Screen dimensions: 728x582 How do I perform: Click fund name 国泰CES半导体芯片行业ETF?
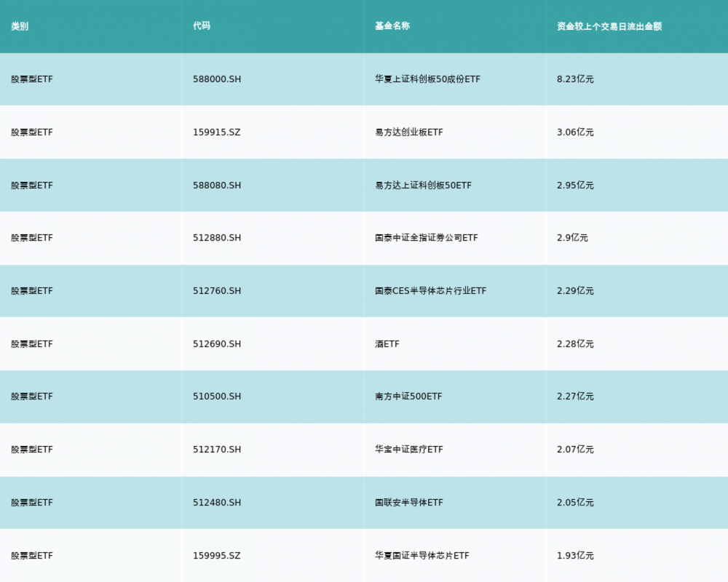(x=431, y=291)
